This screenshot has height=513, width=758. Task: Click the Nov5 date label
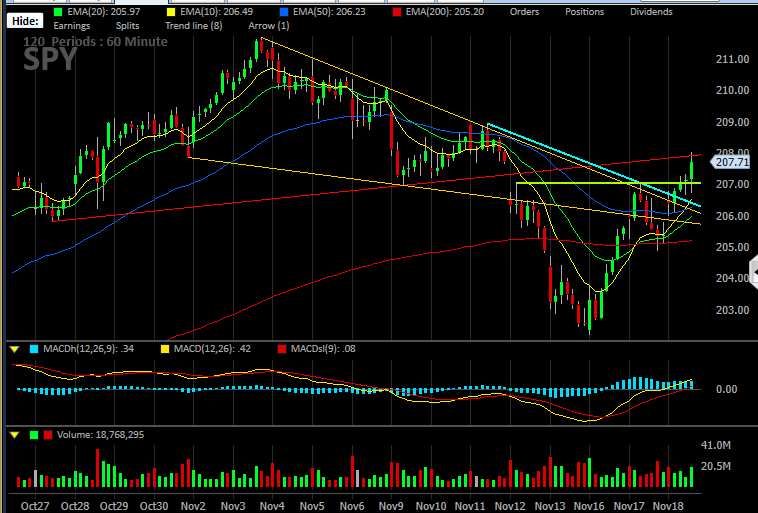pyautogui.click(x=312, y=506)
